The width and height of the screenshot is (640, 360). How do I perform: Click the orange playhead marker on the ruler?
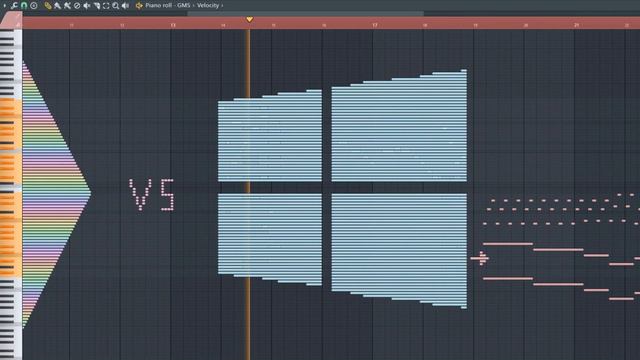click(249, 19)
